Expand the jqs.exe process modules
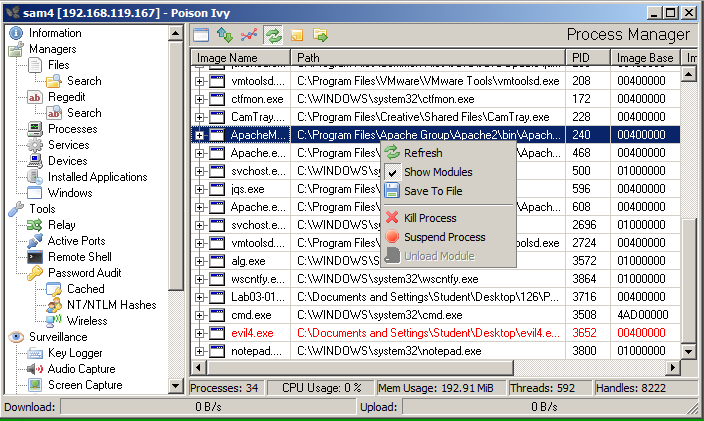The image size is (704, 421). tap(199, 189)
